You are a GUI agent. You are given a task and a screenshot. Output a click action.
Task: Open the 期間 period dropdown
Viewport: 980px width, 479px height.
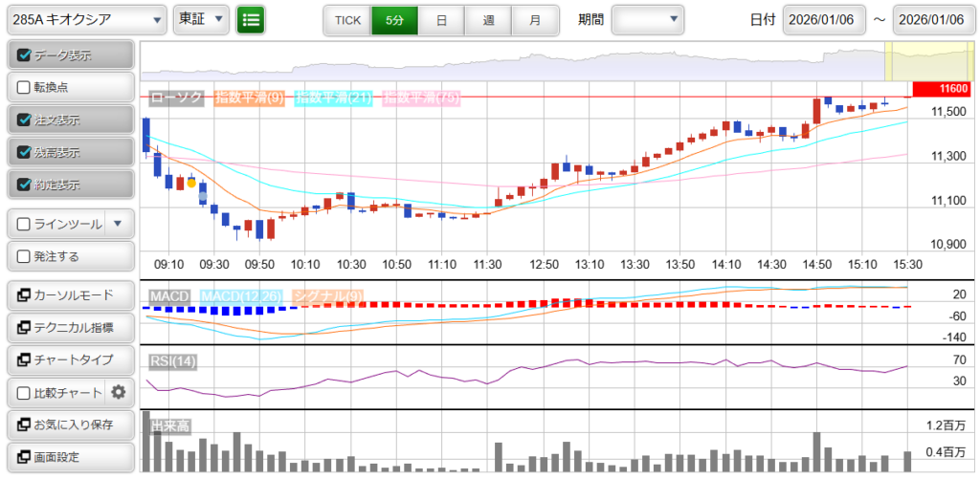(x=648, y=19)
